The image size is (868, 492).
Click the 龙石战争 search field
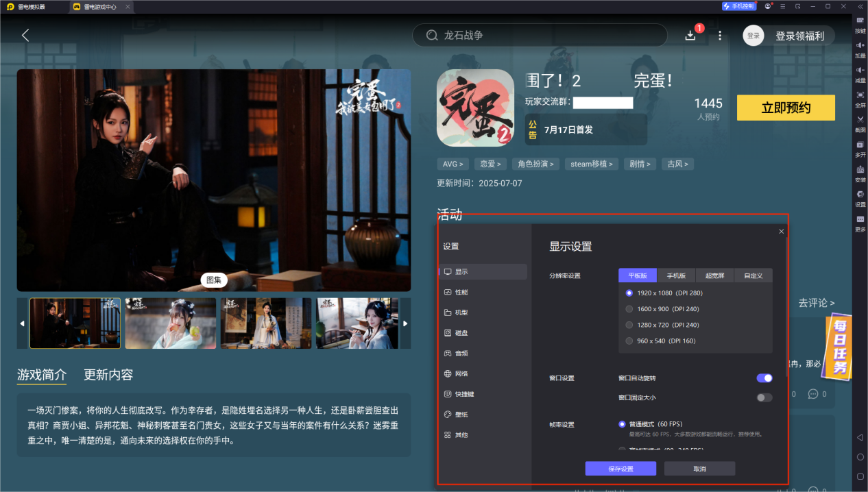pos(540,35)
